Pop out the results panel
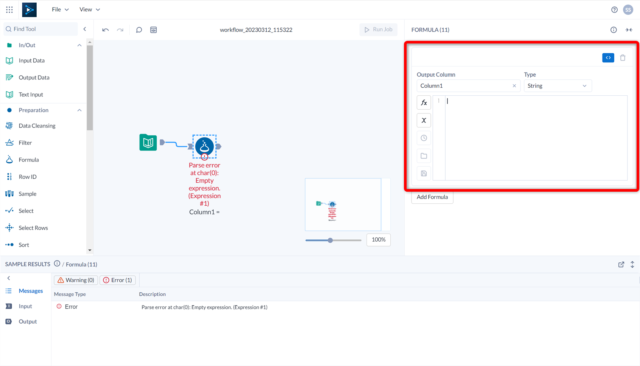The width and height of the screenshot is (640, 366). pos(621,264)
